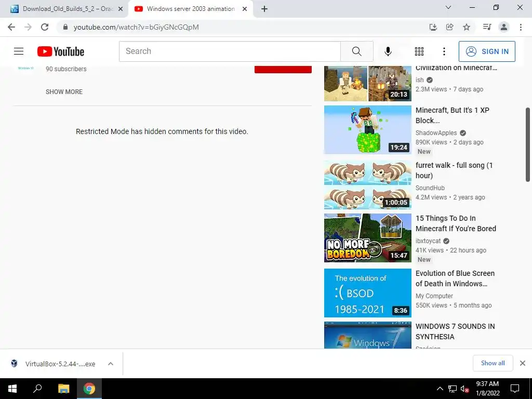Viewport: 532px width, 399px height.
Task: Open the ish channel name
Action: click(420, 80)
